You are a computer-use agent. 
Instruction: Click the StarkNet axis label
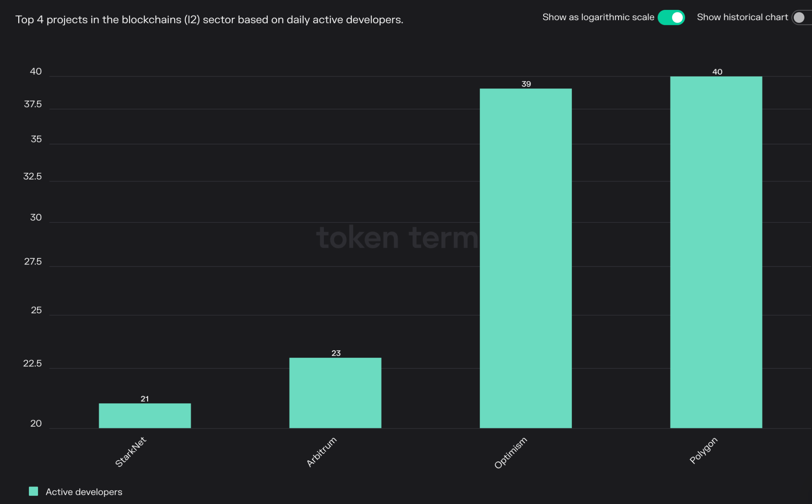click(x=130, y=450)
